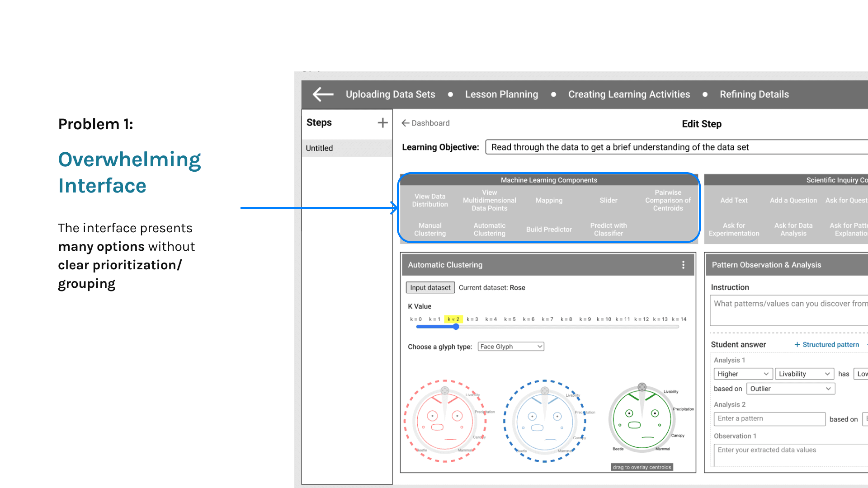Add the Automatic Clustering component
The height and width of the screenshot is (488, 868).
coord(489,230)
